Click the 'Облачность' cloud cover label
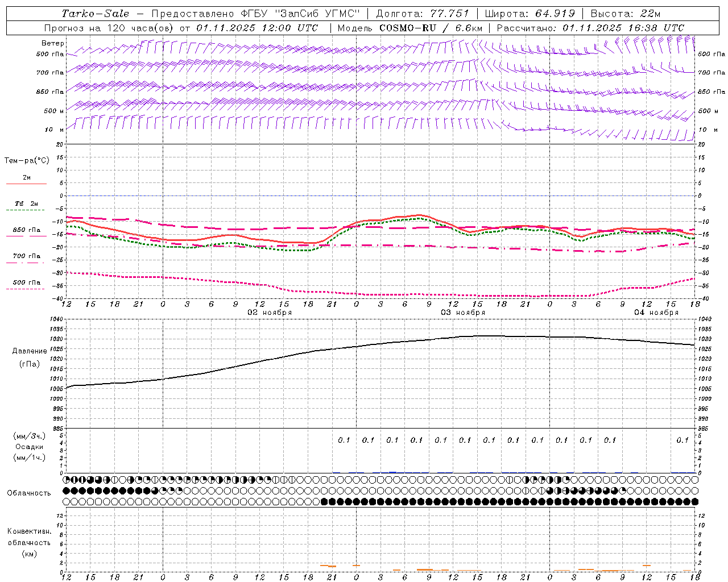The width and height of the screenshot is (728, 582). pos(29,493)
